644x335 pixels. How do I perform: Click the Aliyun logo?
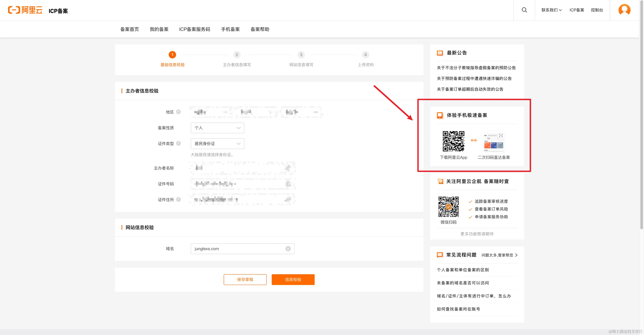(25, 10)
